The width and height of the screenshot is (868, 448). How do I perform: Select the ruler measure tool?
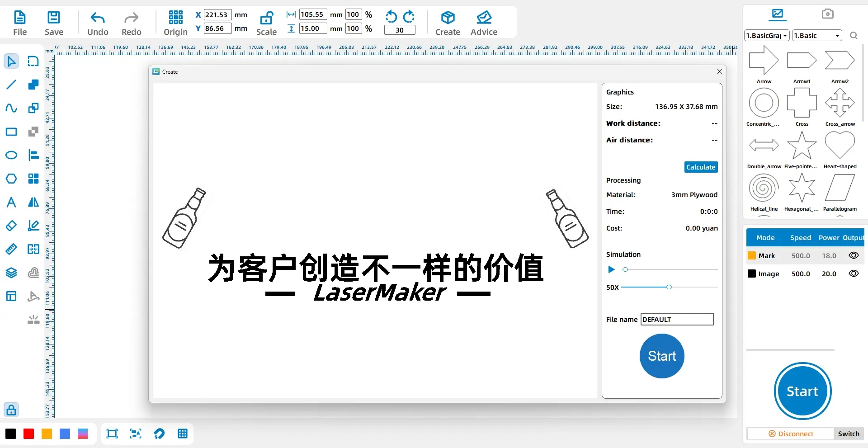[x=11, y=249]
